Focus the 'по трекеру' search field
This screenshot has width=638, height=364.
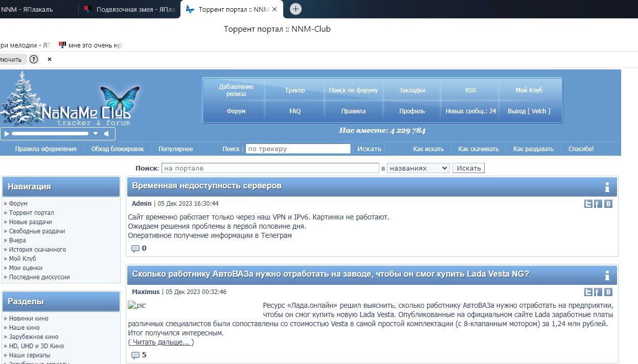pos(298,149)
